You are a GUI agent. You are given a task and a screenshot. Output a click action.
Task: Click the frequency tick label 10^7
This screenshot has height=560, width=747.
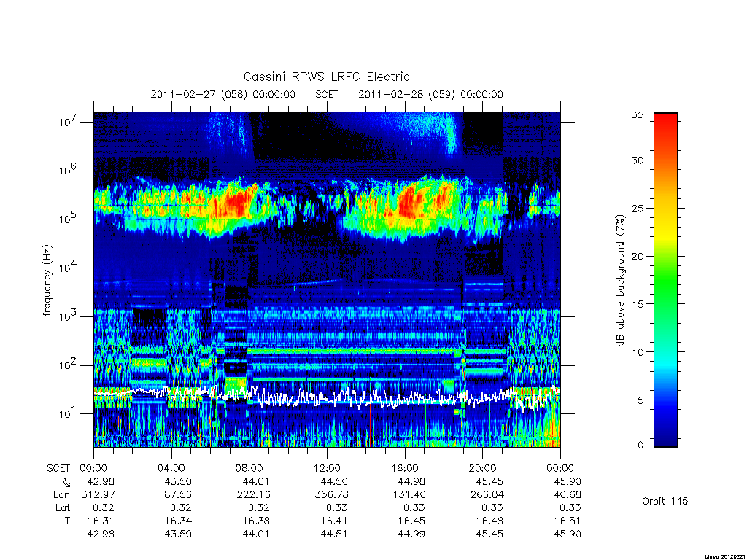[x=69, y=122]
